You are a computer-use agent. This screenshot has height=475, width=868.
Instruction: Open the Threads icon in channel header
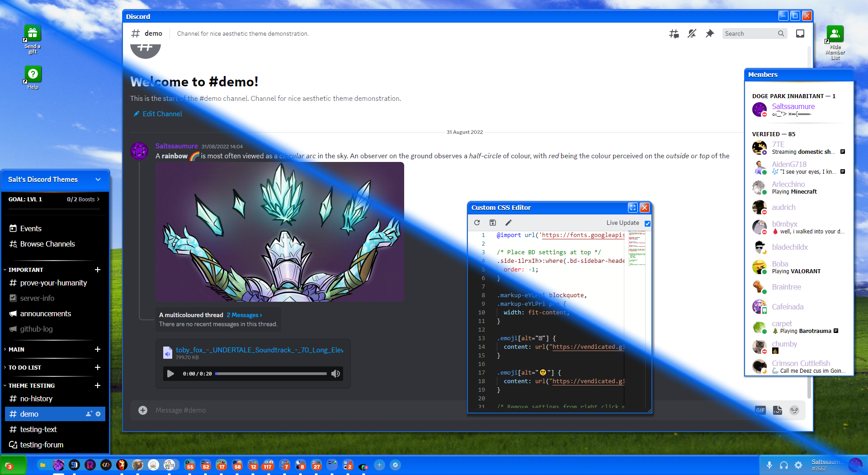pyautogui.click(x=674, y=33)
